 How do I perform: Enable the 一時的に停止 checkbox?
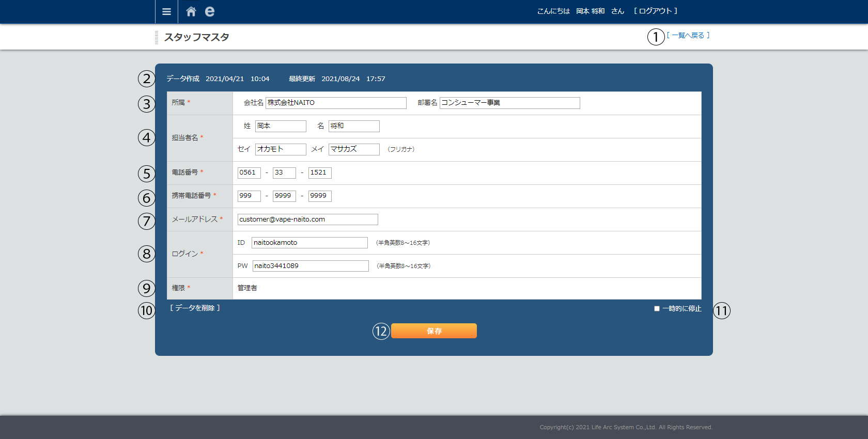click(x=657, y=309)
